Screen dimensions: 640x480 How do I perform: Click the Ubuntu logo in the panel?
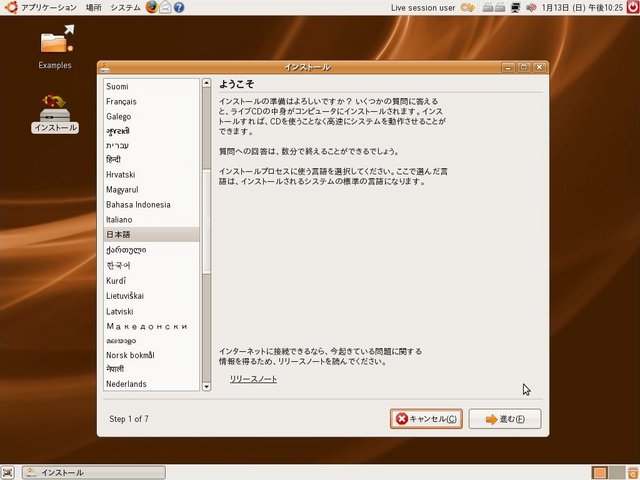[x=11, y=7]
